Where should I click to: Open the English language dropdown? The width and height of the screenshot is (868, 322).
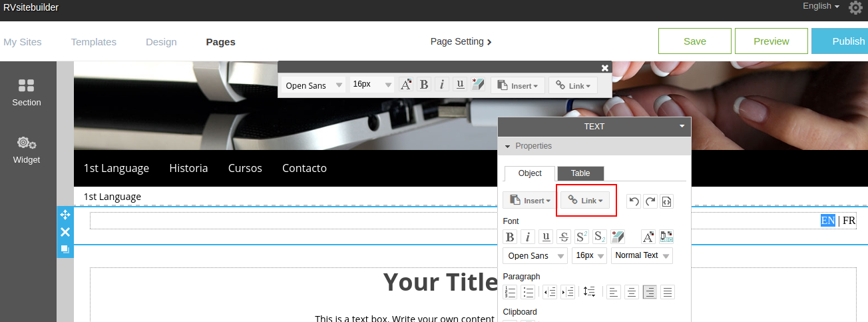(x=821, y=6)
